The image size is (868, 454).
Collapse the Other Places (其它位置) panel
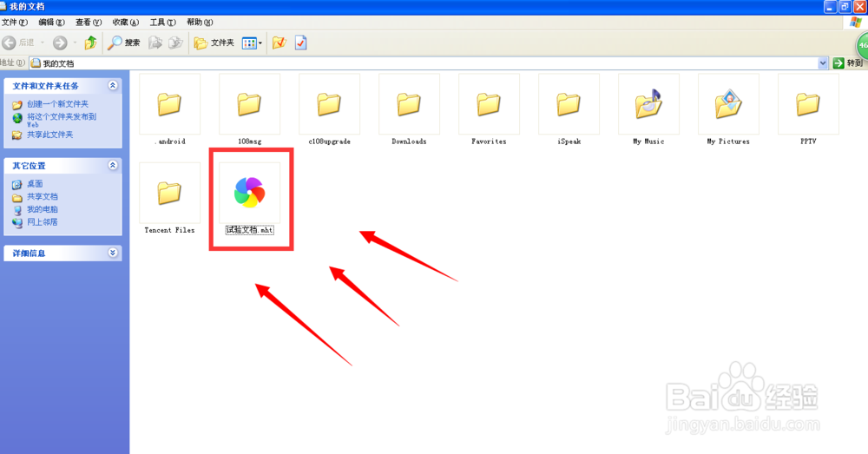[x=113, y=165]
